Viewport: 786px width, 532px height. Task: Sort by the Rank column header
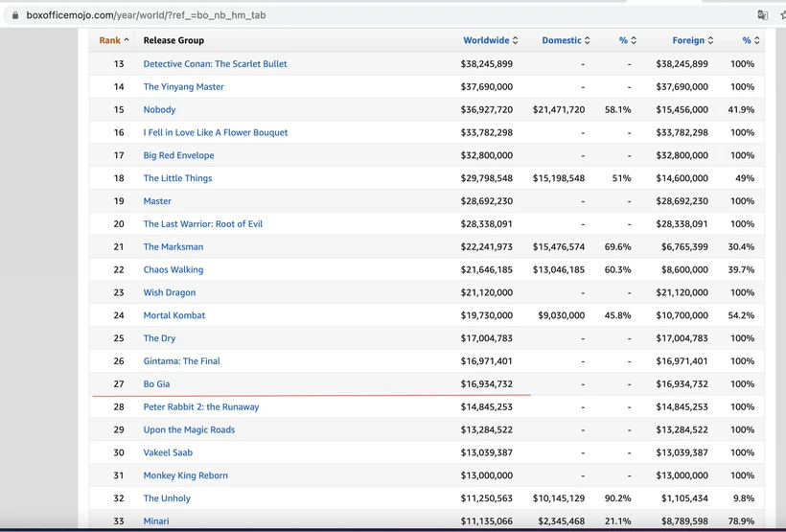(x=109, y=40)
